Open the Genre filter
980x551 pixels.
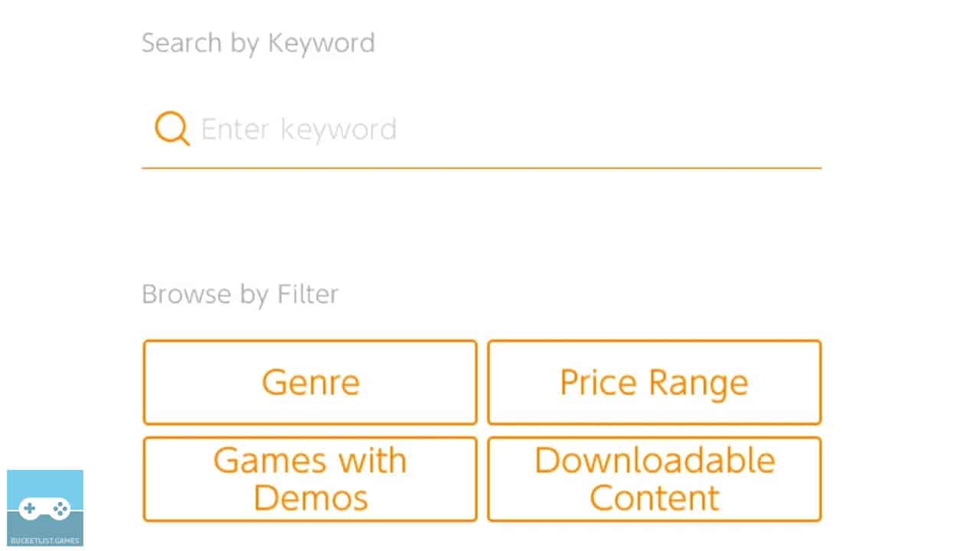point(310,383)
